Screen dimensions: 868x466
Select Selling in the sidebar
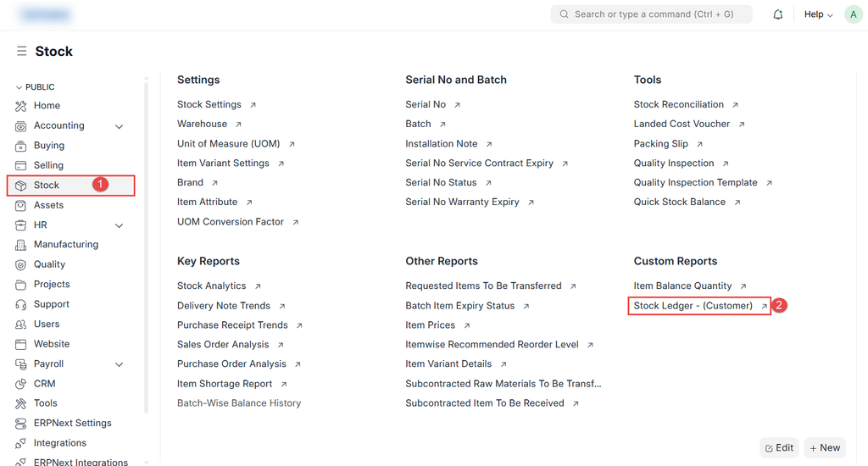click(48, 165)
